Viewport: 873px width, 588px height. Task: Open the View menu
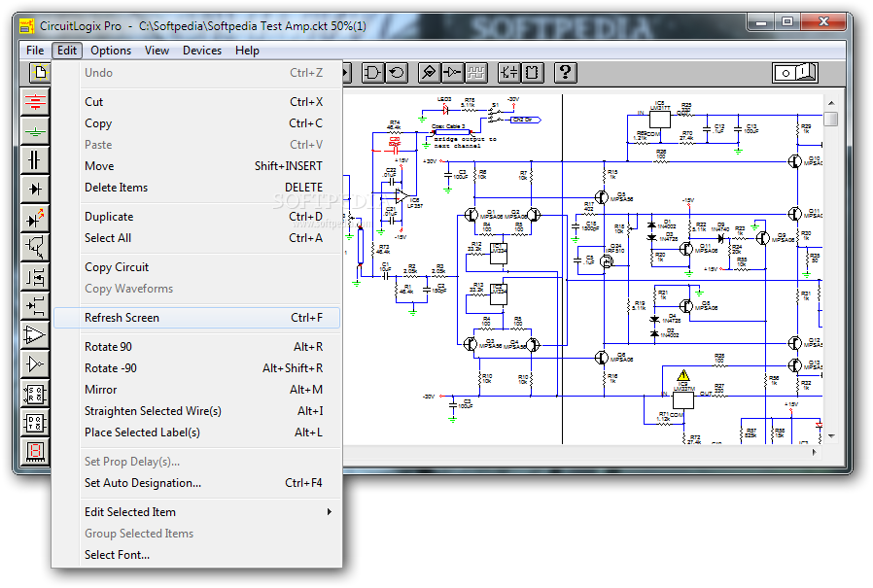[x=157, y=51]
